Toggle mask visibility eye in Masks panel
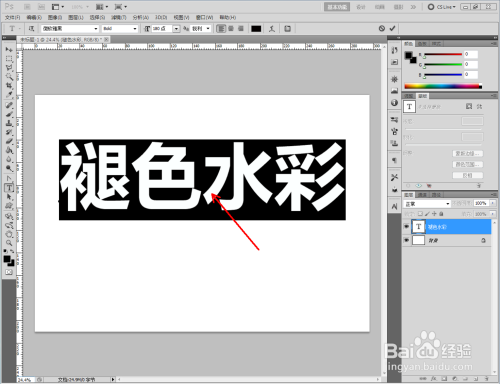The width and height of the screenshot is (500, 384). coord(419,186)
